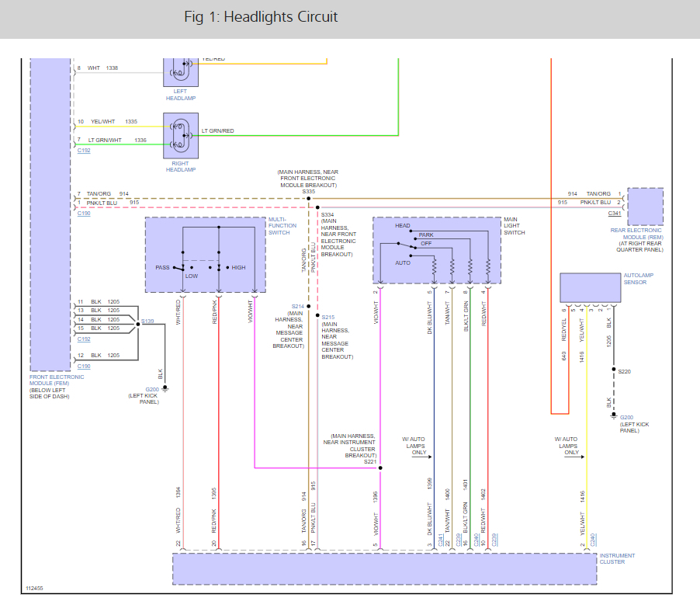
Task: Click the Fig 1: Headlights Circuit title
Action: click(261, 16)
